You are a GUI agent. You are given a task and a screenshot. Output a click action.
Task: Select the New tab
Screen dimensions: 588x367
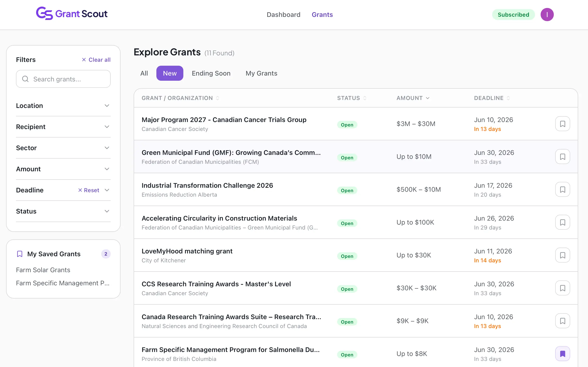pyautogui.click(x=170, y=73)
